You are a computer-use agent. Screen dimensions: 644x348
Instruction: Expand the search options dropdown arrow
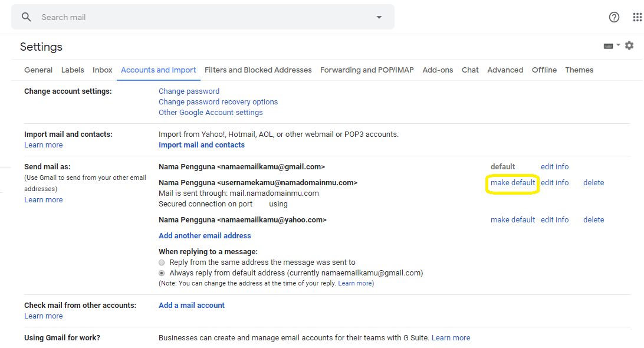[x=379, y=17]
